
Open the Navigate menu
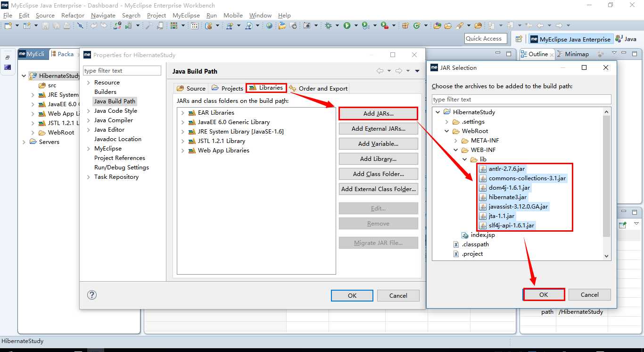pyautogui.click(x=103, y=15)
